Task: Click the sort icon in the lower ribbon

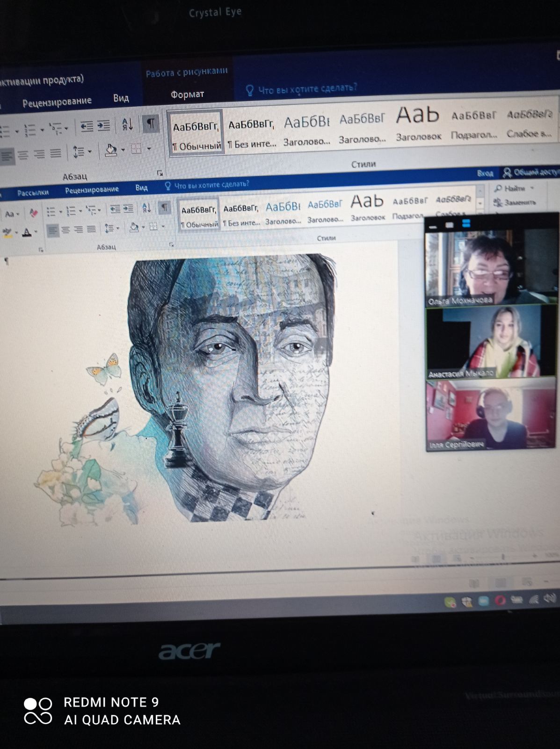Action: point(146,208)
